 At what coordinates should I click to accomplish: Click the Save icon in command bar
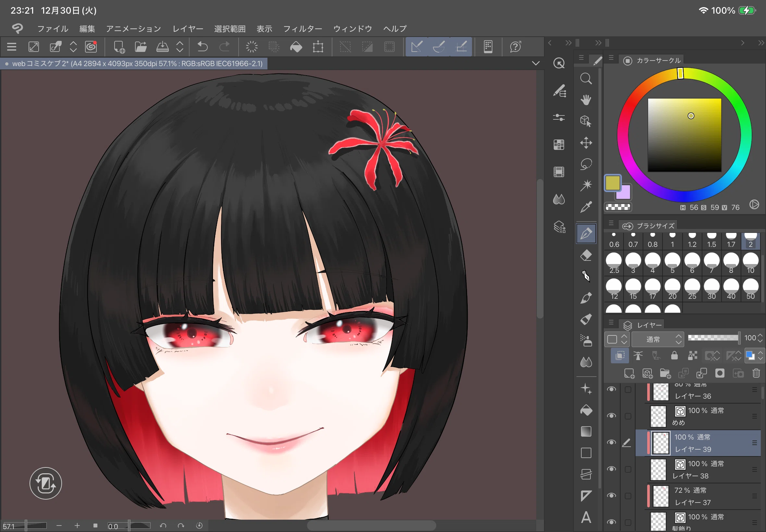coord(162,47)
